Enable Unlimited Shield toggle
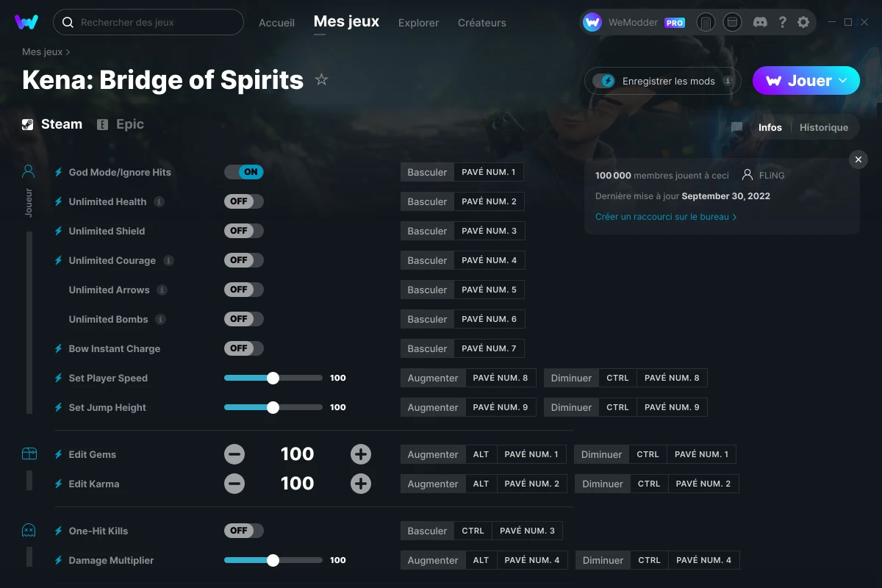 tap(244, 231)
